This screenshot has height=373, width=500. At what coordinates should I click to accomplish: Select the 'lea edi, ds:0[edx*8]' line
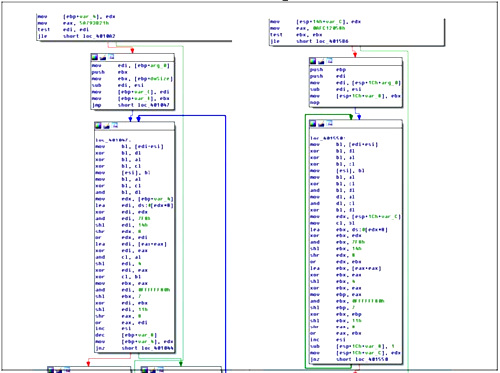pos(134,205)
